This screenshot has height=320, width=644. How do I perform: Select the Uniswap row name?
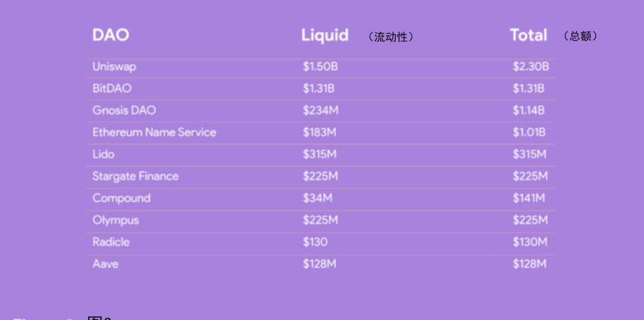click(114, 67)
